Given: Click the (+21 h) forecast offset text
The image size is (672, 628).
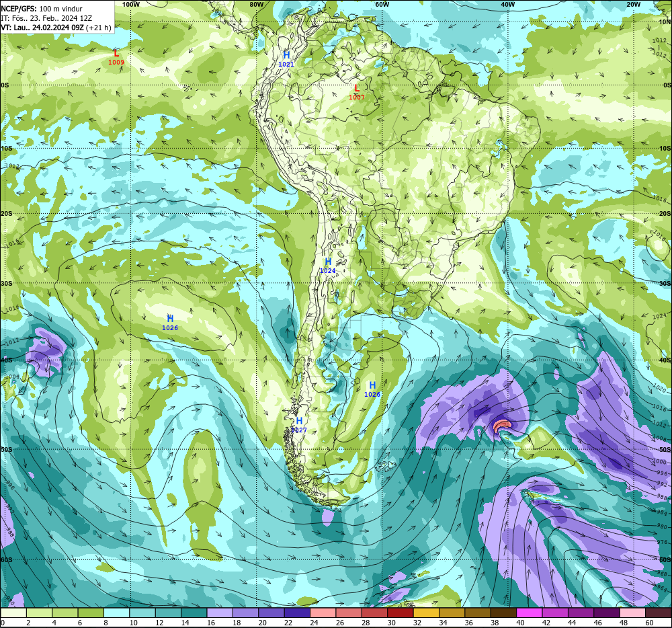Looking at the screenshot, I should coord(99,28).
